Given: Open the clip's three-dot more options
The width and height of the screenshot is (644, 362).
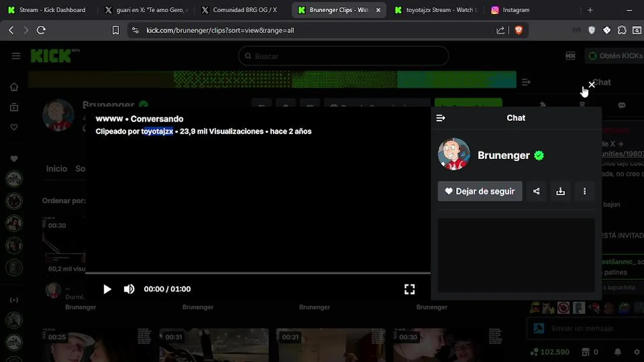Looking at the screenshot, I should 585,191.
